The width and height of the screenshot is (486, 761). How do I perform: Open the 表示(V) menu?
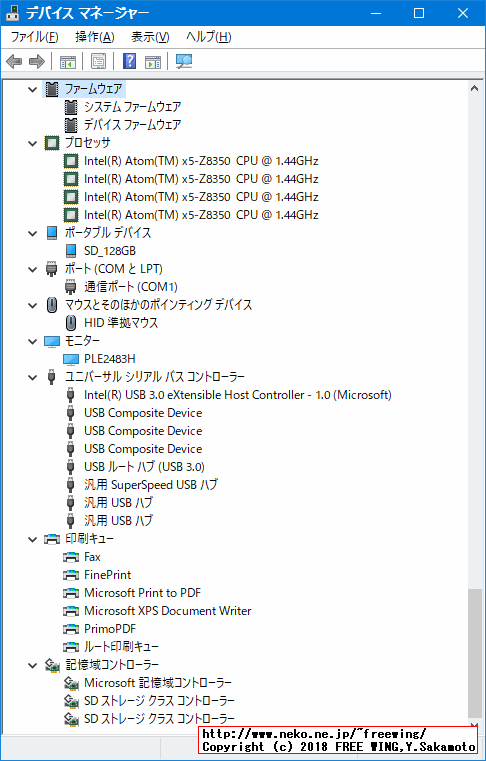coord(150,37)
